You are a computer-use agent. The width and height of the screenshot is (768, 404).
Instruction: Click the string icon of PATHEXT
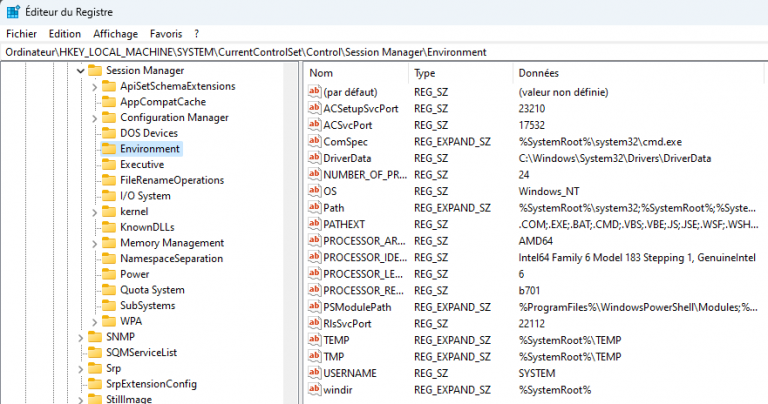pyautogui.click(x=314, y=224)
